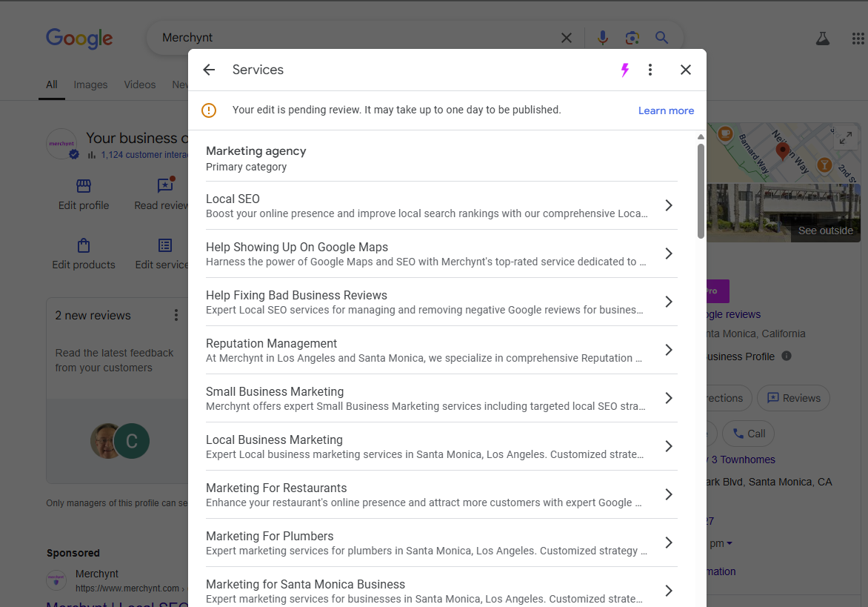Click the orange pending review warning icon
The height and width of the screenshot is (607, 868).
tap(209, 110)
